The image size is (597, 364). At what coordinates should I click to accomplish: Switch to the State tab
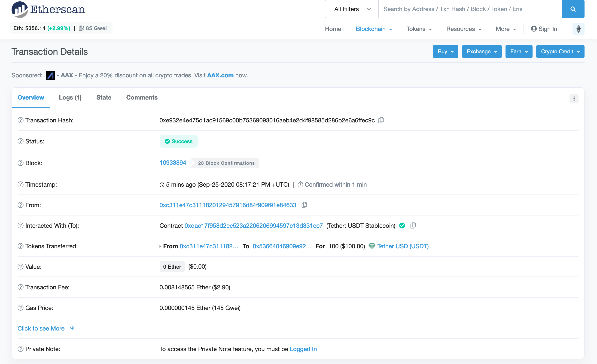[x=104, y=98]
